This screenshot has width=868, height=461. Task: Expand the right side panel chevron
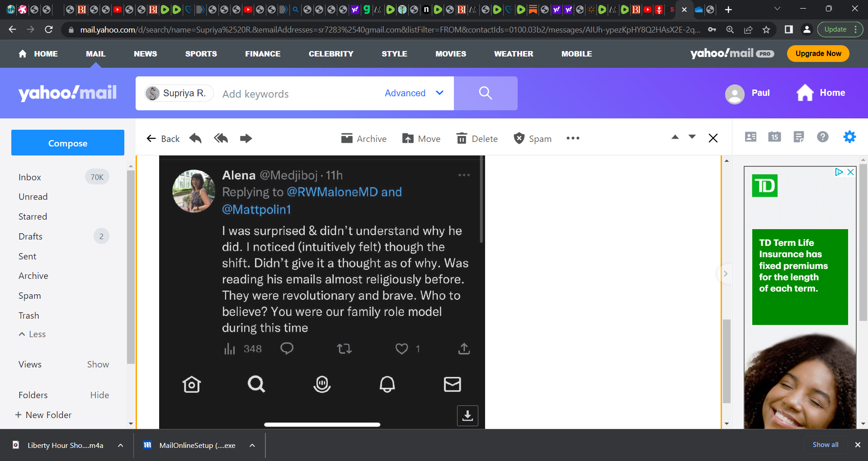point(725,273)
